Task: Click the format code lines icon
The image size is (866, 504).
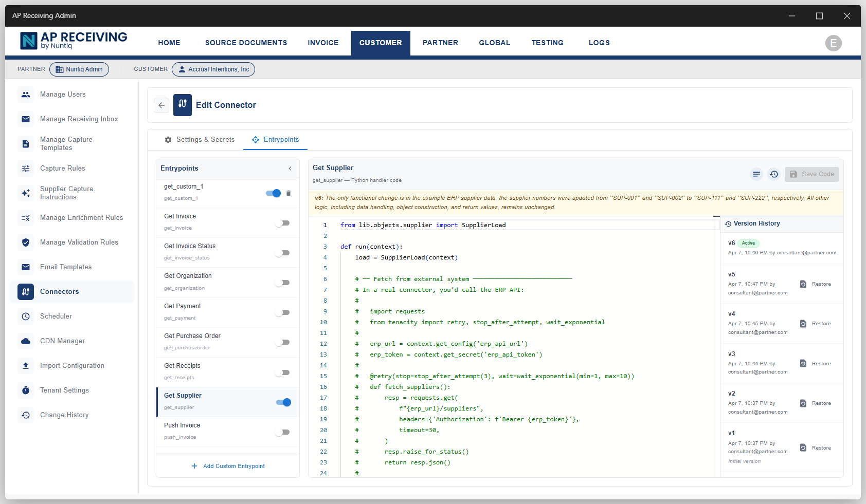Action: (x=756, y=174)
